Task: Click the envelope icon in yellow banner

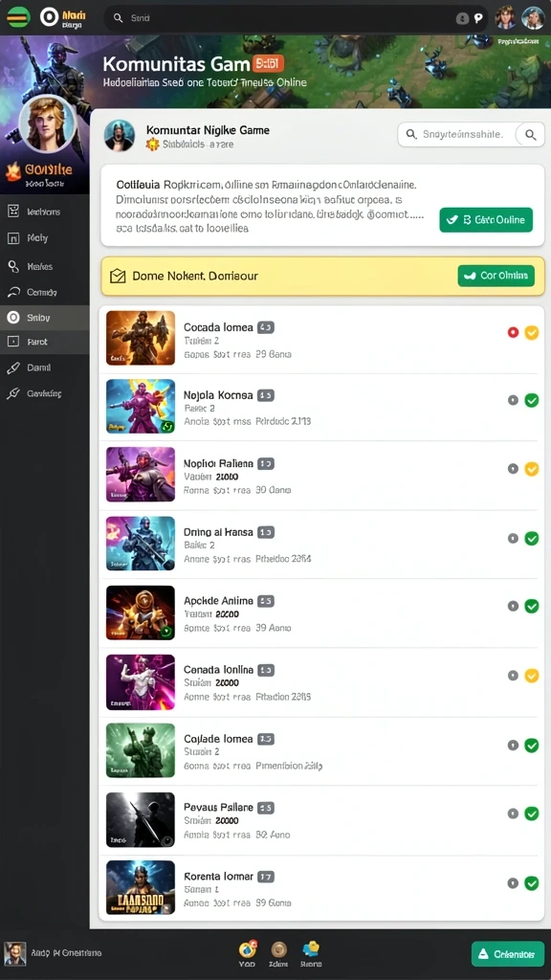Action: tap(118, 276)
